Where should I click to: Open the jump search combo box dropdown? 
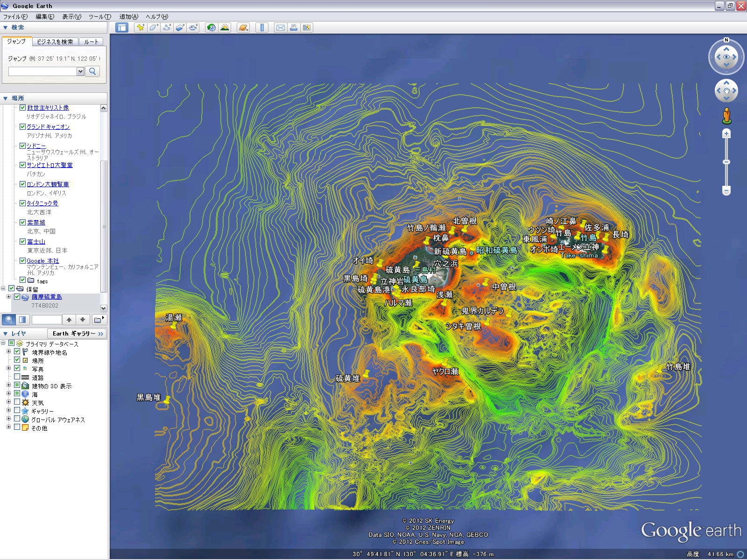pos(80,71)
